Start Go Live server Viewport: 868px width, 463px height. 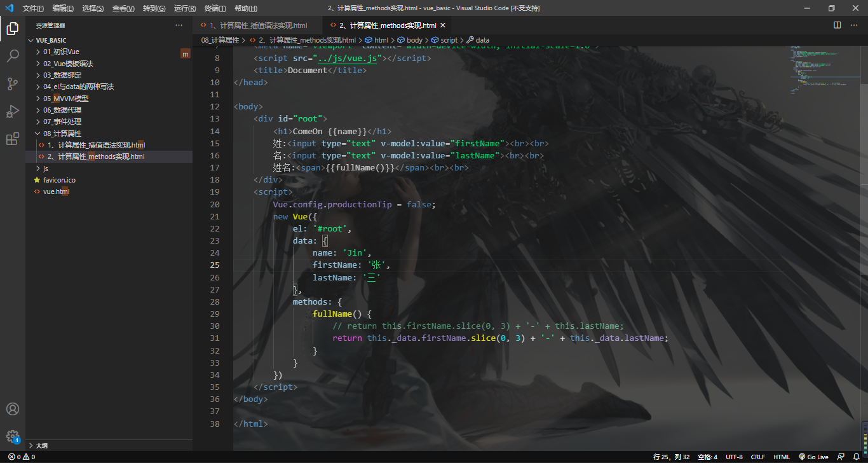[x=813, y=457]
